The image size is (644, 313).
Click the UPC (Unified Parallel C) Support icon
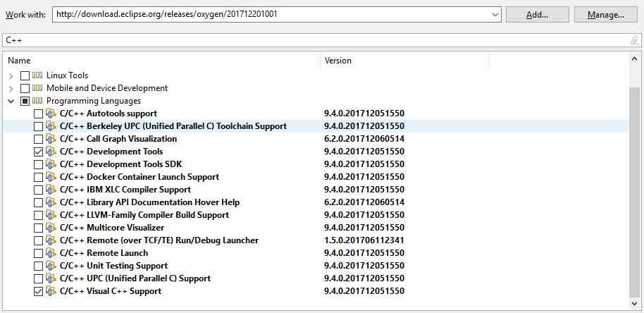tap(51, 279)
